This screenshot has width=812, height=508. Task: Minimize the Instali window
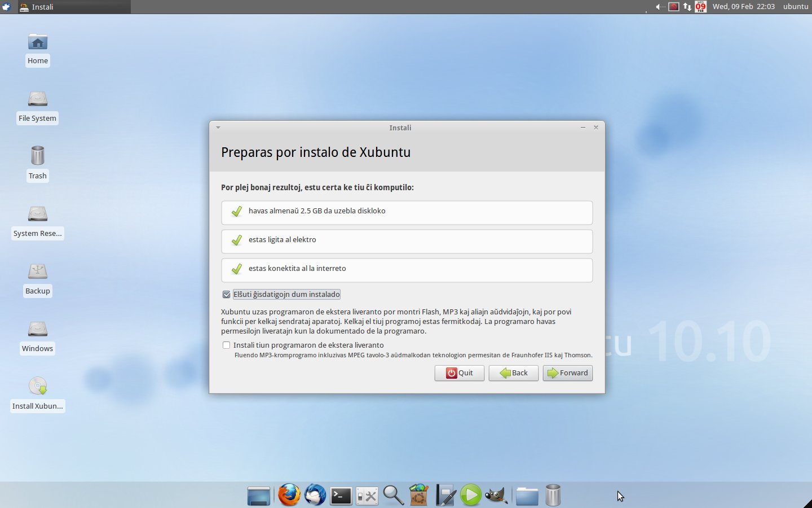(x=583, y=128)
